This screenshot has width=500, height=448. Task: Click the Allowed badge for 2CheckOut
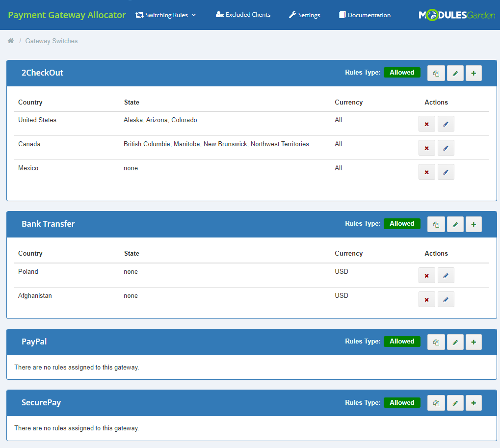(x=402, y=73)
